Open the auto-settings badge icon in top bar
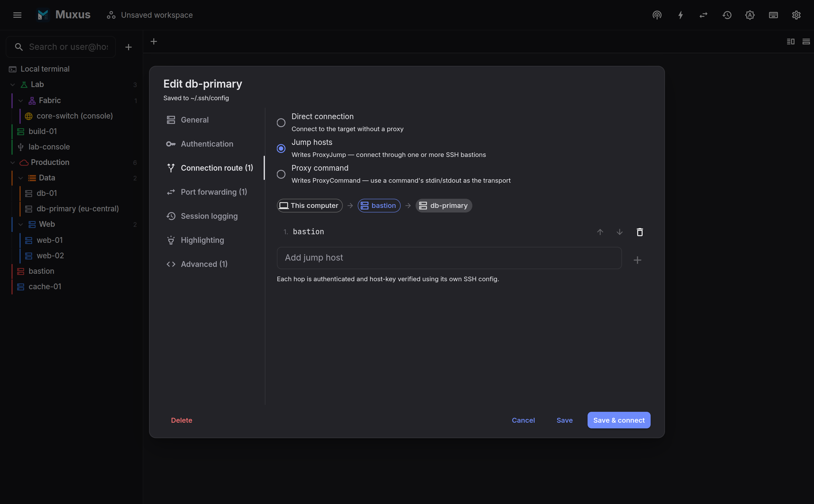This screenshot has width=814, height=504. pos(750,15)
